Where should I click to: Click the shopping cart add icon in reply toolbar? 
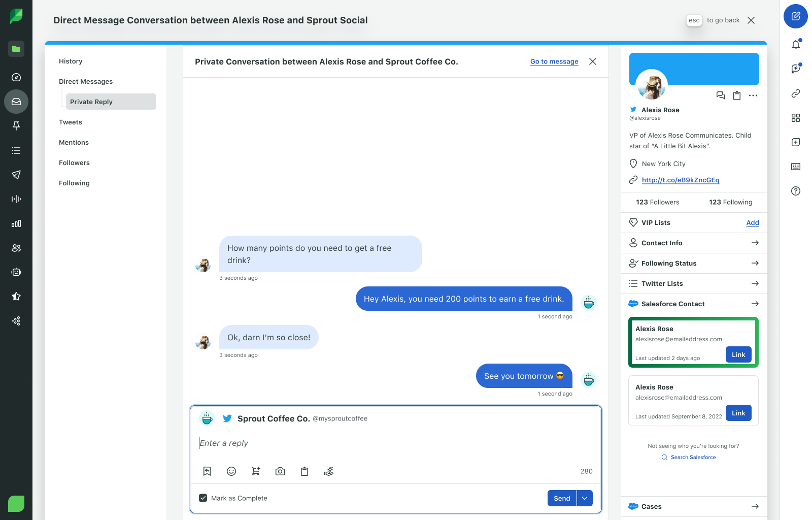pyautogui.click(x=256, y=471)
